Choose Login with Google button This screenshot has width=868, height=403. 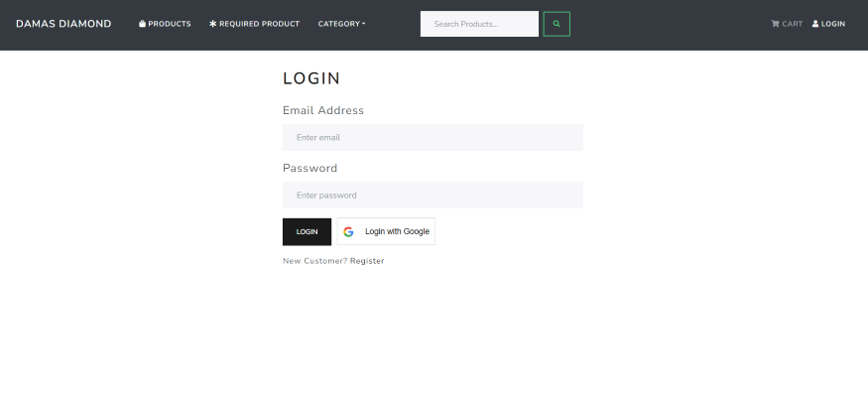386,231
